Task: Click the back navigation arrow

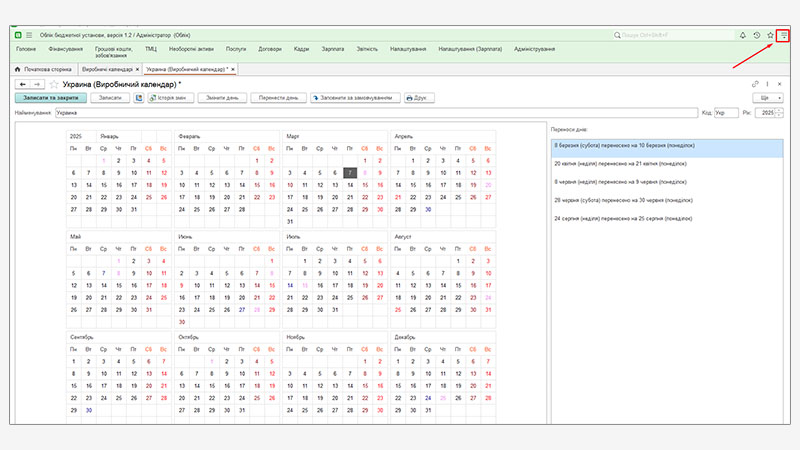Action: [x=23, y=84]
